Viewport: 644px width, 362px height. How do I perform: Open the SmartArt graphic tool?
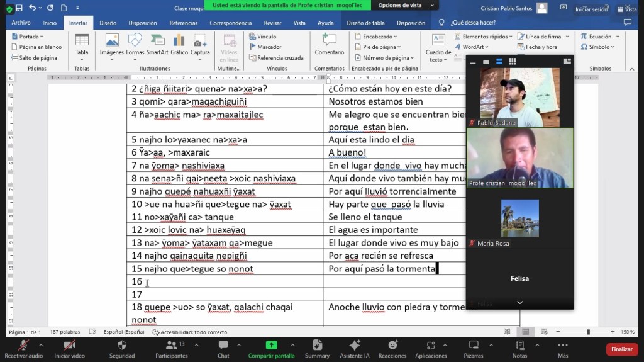coord(157,44)
